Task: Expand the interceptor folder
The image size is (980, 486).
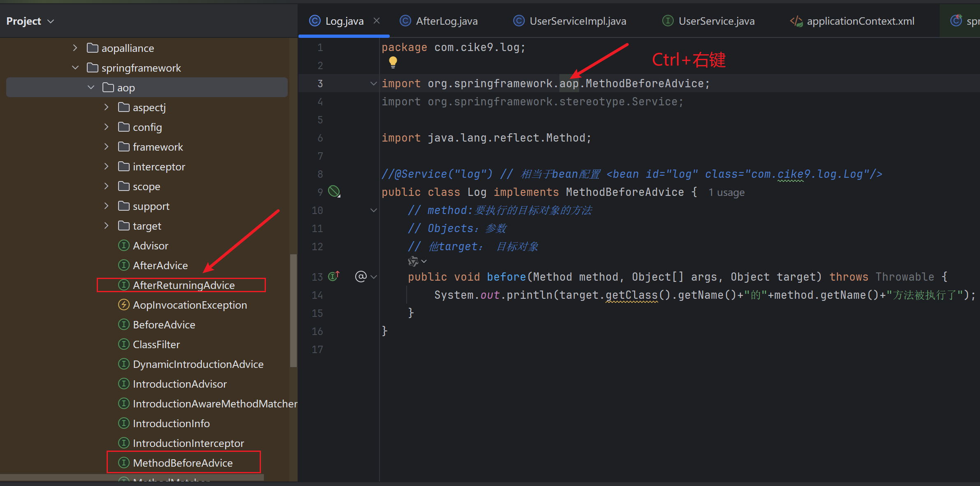Action: point(106,166)
